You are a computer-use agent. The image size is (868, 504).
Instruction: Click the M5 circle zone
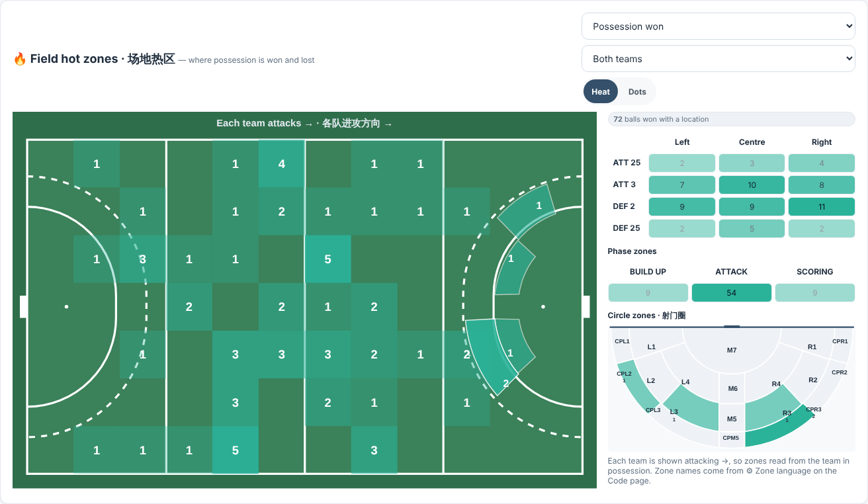(732, 418)
